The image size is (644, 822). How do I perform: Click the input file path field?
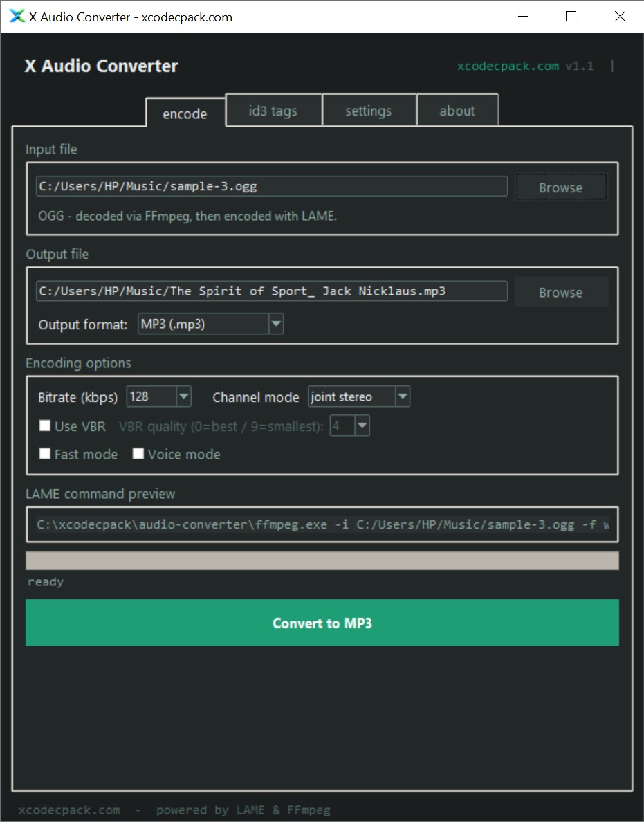(x=270, y=185)
